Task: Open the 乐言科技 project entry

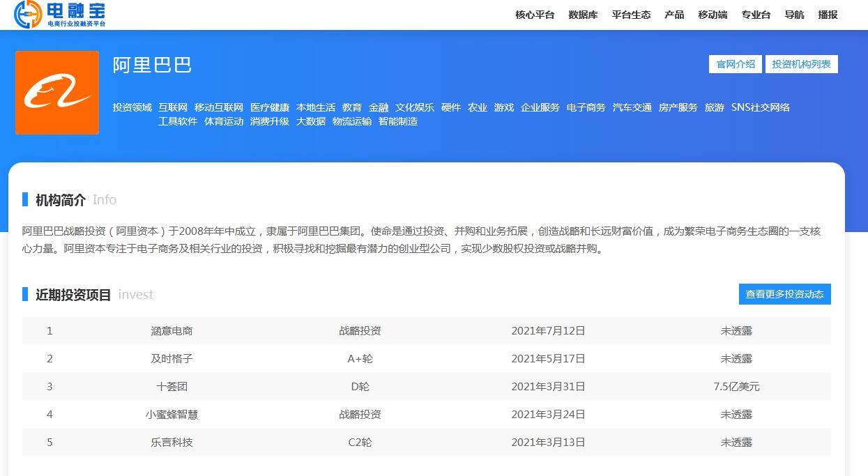Action: point(172,443)
